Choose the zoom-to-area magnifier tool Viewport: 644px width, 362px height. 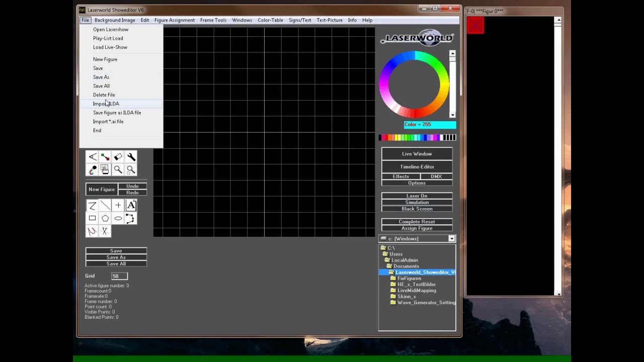tap(131, 170)
